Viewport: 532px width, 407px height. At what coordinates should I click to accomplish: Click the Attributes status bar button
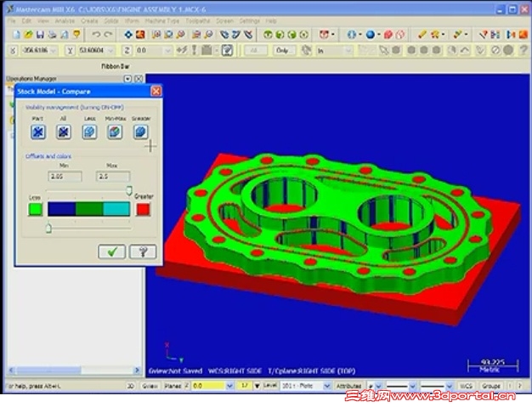[x=348, y=386]
